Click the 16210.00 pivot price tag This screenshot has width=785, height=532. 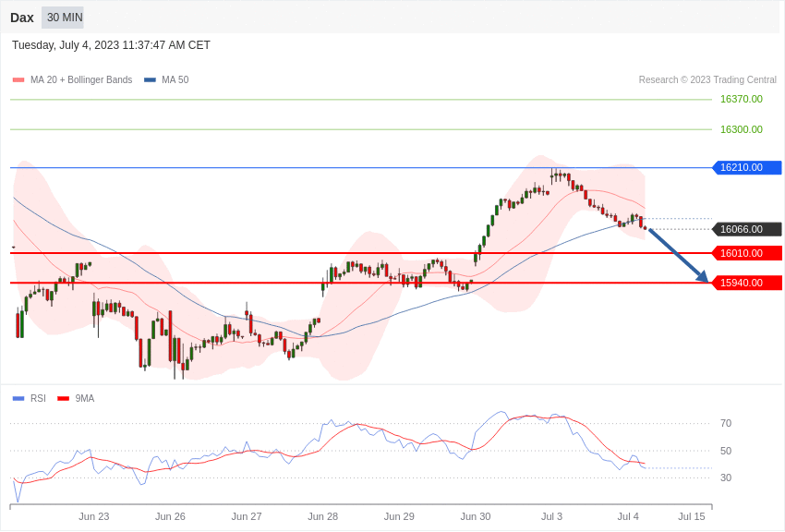746,168
